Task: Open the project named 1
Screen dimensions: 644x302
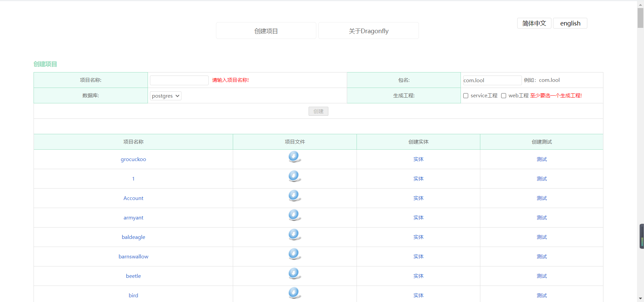Action: pyautogui.click(x=133, y=179)
